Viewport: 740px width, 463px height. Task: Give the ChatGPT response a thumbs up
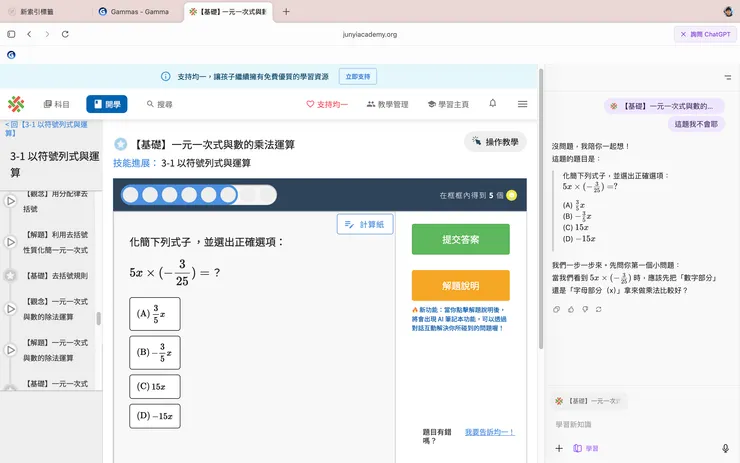(x=571, y=310)
